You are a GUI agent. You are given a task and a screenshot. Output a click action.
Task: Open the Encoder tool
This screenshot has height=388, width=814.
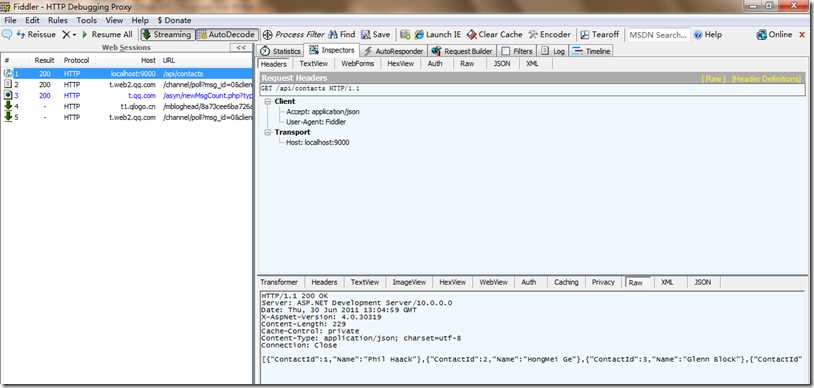549,35
